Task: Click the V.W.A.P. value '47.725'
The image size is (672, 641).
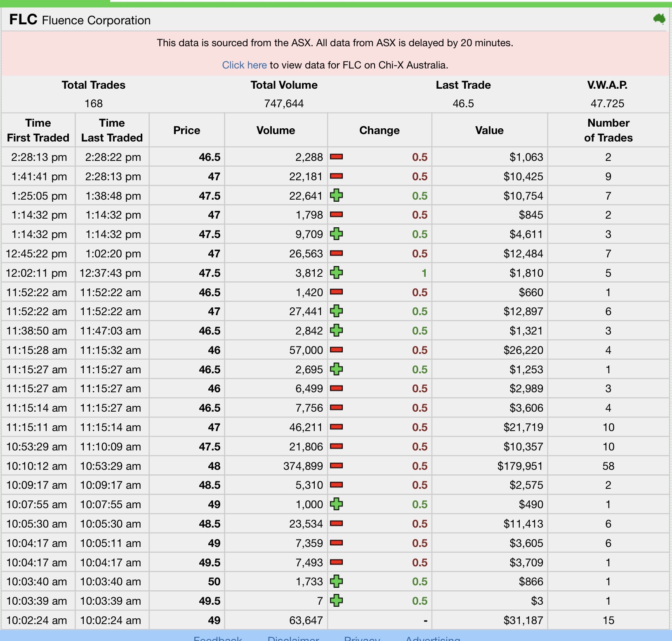Action: point(607,104)
